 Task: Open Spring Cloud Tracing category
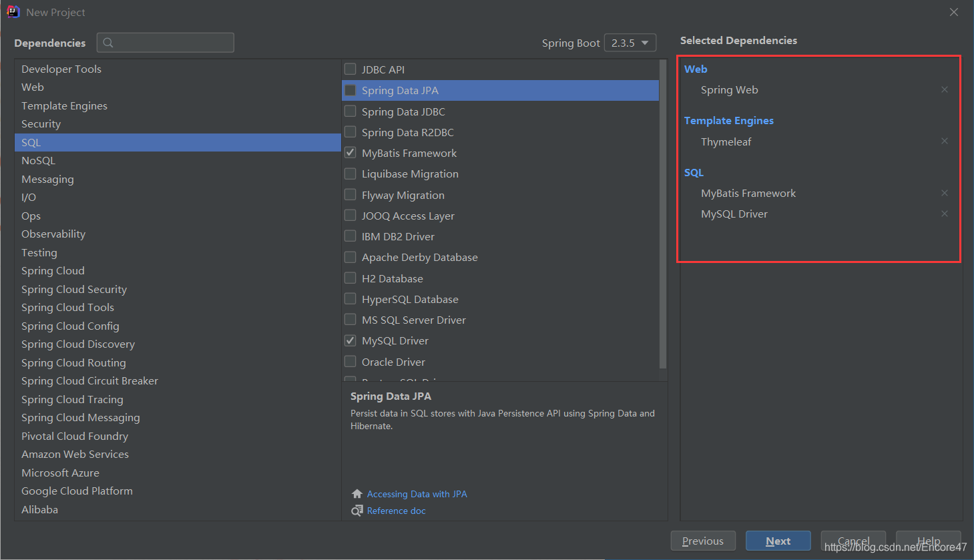coord(178,399)
